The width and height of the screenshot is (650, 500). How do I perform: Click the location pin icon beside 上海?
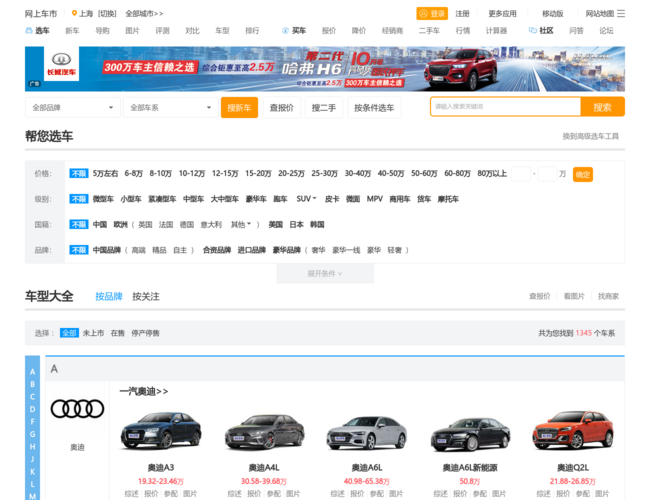pos(74,13)
